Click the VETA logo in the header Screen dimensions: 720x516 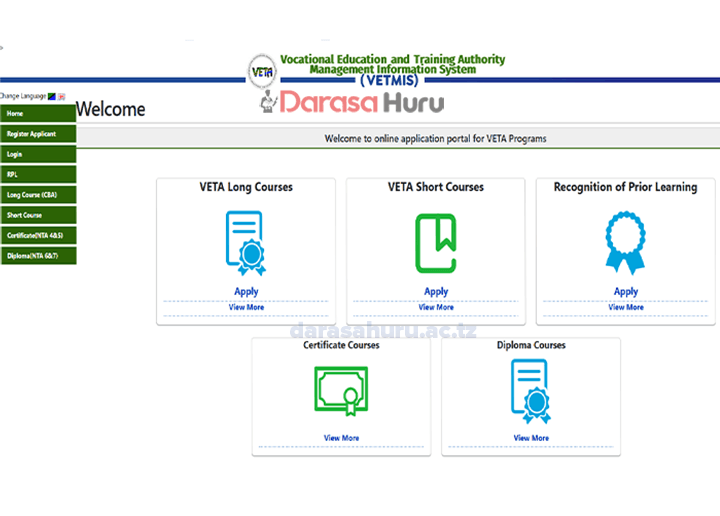[x=262, y=72]
